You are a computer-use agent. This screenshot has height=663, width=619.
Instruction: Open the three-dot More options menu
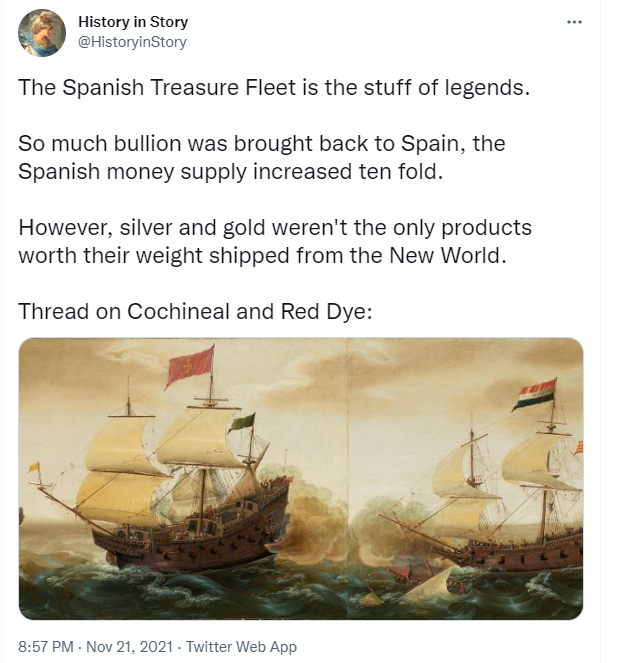coord(574,22)
